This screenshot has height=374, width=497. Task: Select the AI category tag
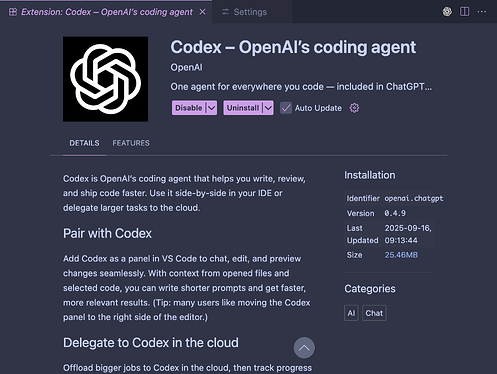click(x=351, y=313)
